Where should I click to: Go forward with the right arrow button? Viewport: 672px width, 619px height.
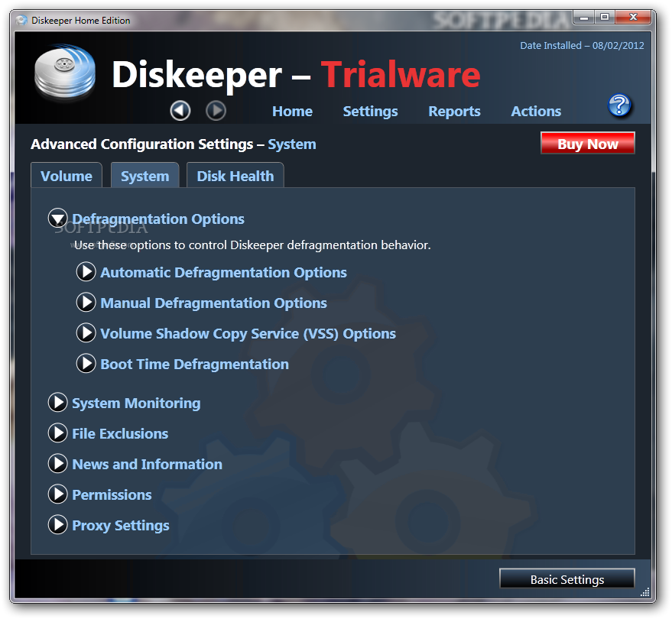point(216,111)
